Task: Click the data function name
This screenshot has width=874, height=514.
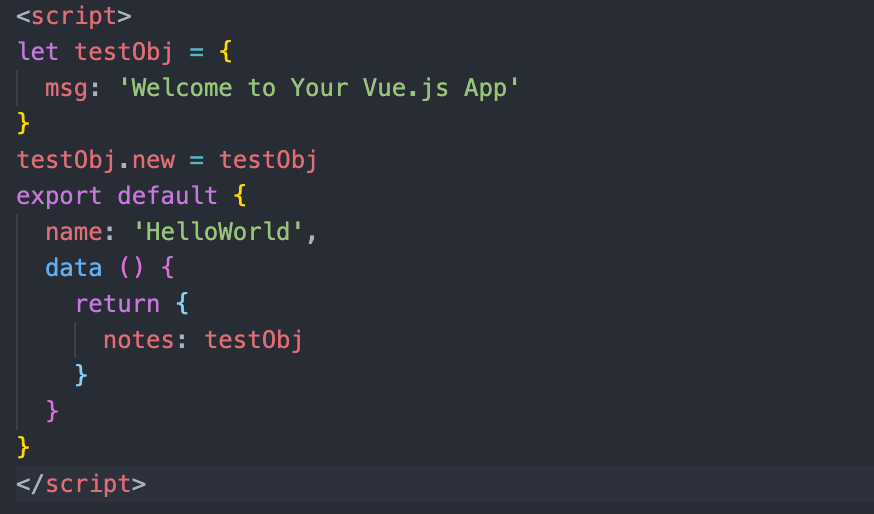Action: point(73,268)
